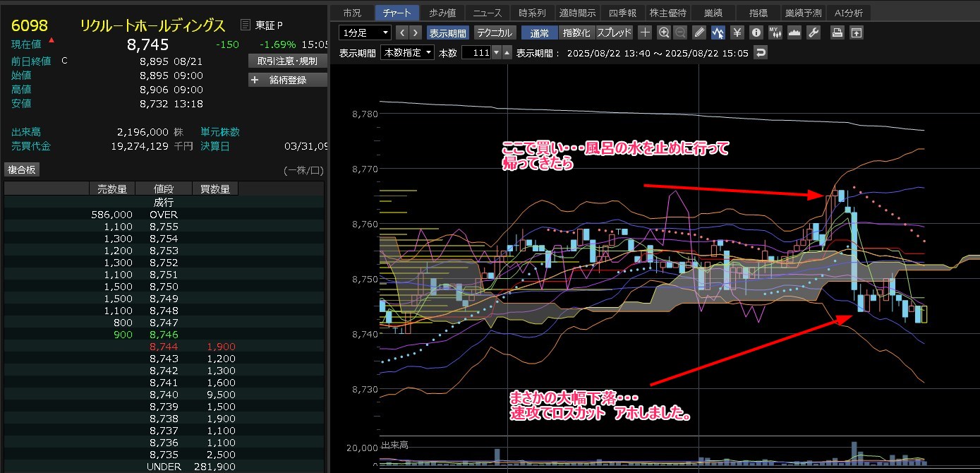Viewport: 980px width, 473px height.
Task: Switch to the 歩み値 tab
Action: [x=442, y=13]
